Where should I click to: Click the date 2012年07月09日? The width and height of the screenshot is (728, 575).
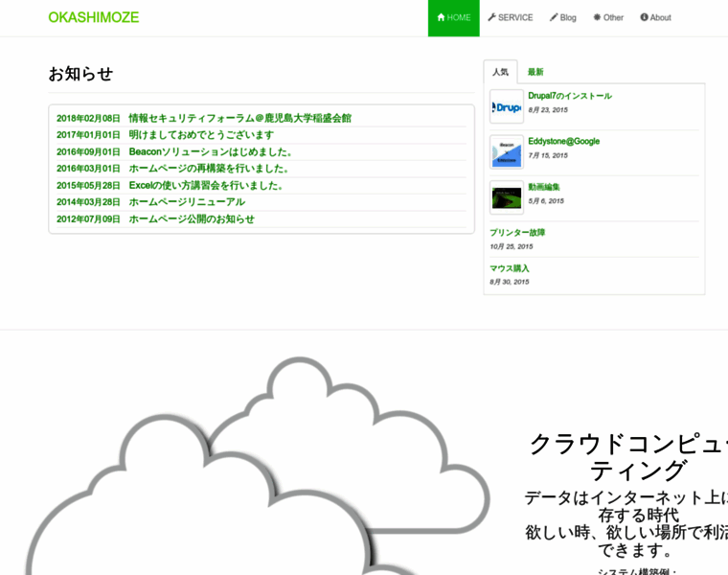[x=88, y=218]
